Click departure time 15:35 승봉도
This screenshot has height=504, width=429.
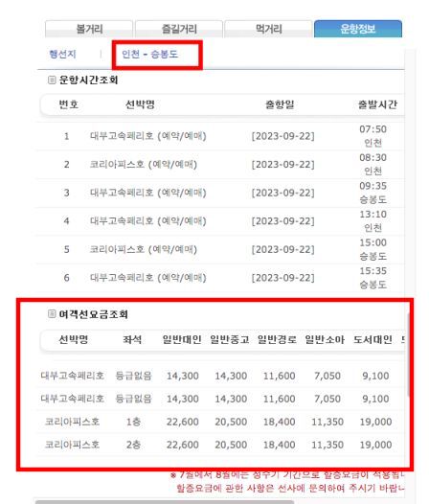[373, 277]
